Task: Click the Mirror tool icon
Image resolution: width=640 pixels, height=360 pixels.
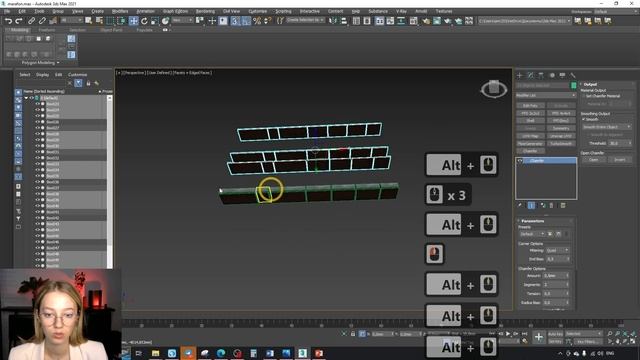Action: pos(333,21)
